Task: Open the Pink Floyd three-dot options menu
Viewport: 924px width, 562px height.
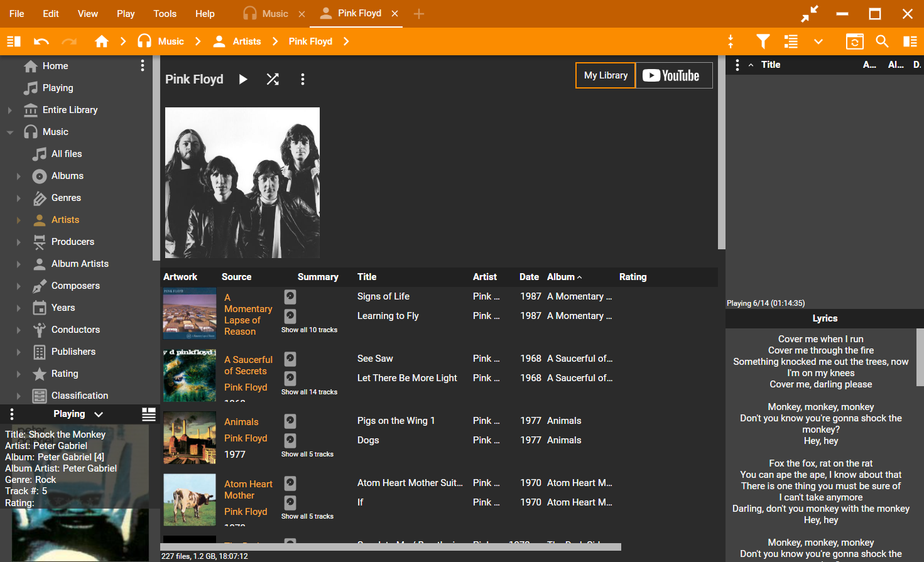Action: coord(303,79)
